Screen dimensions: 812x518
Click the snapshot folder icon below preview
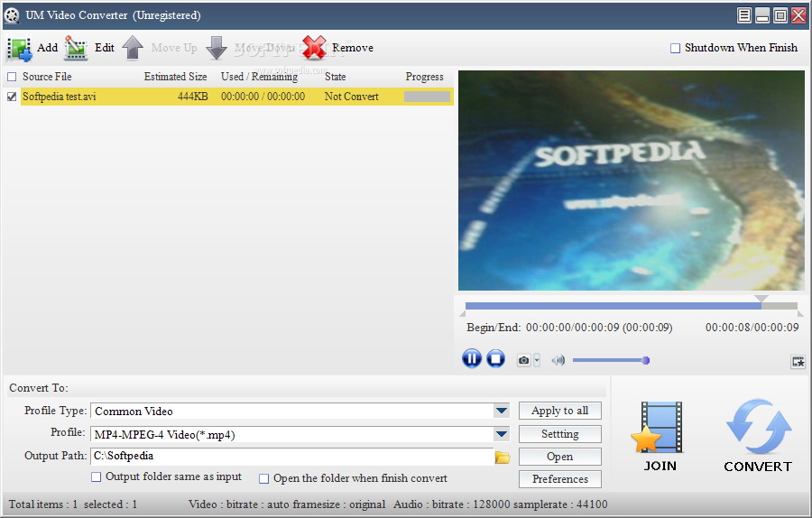798,362
